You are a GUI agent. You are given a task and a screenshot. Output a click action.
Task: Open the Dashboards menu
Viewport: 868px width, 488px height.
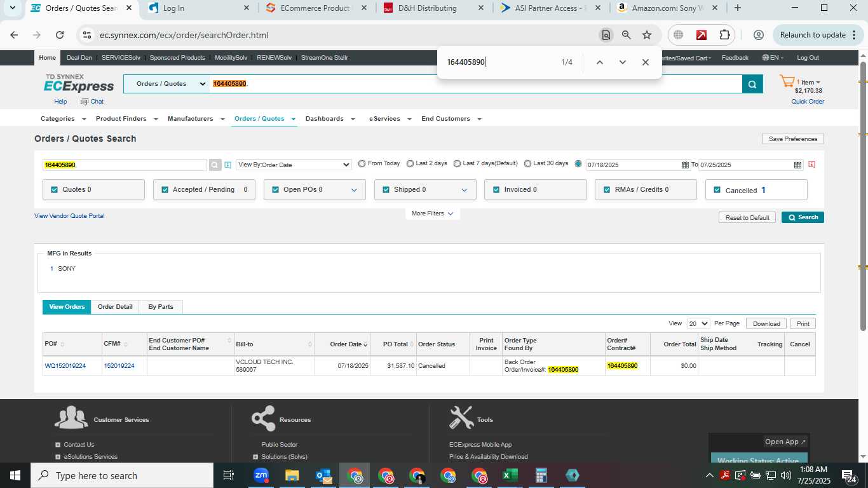click(x=329, y=119)
